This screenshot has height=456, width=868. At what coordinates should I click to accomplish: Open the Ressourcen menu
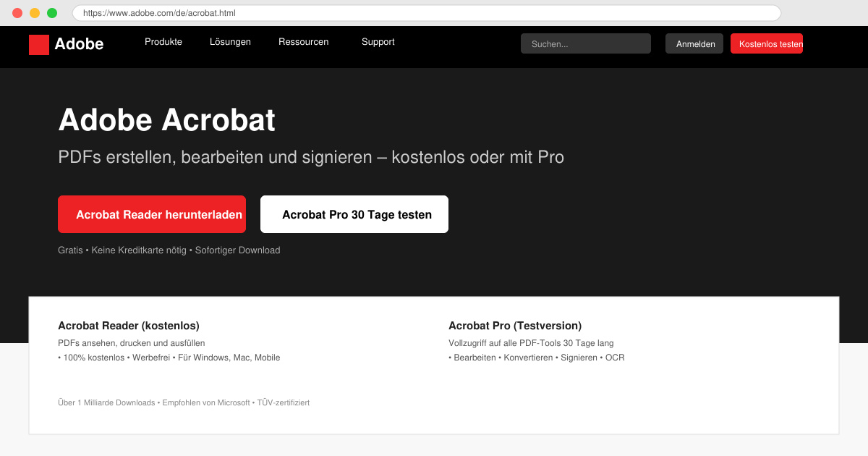[x=303, y=42]
